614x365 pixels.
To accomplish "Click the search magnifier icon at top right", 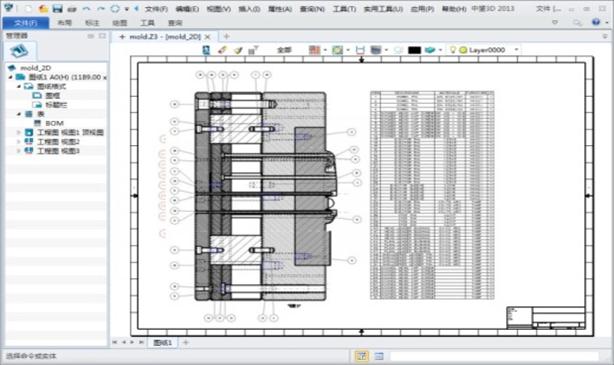I will (577, 23).
